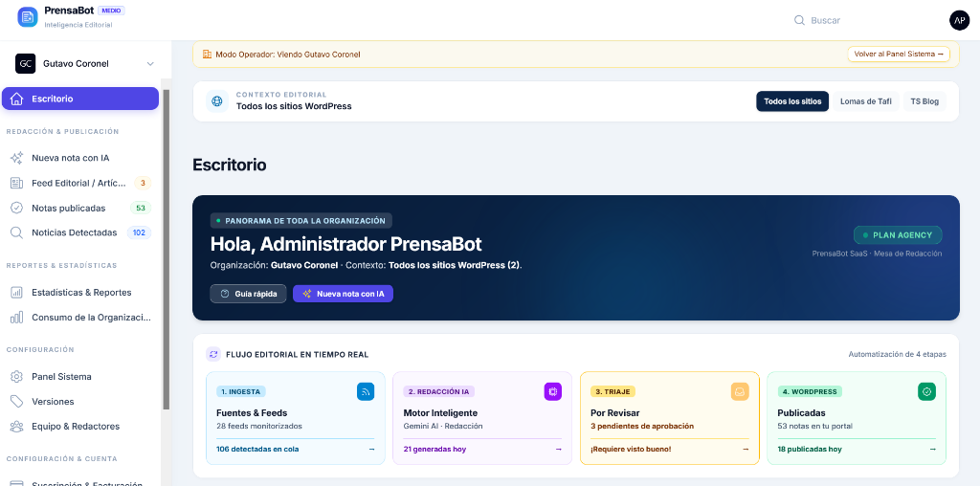The height and width of the screenshot is (486, 980).
Task: Click the 4. WORDPRESS label
Action: pyautogui.click(x=810, y=391)
